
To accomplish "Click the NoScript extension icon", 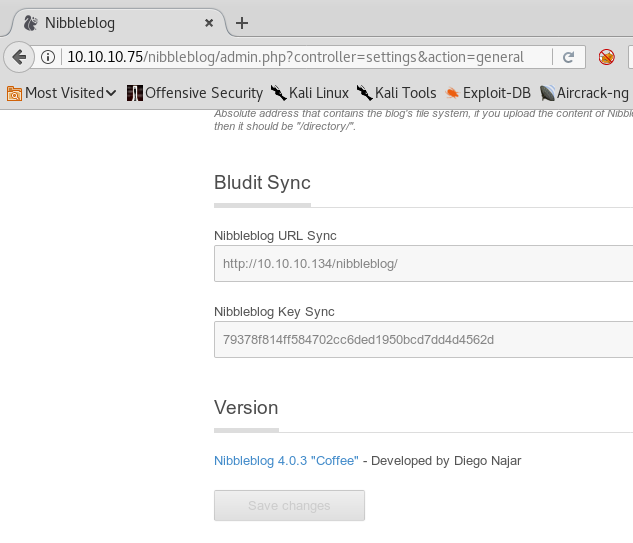I will [x=606, y=57].
